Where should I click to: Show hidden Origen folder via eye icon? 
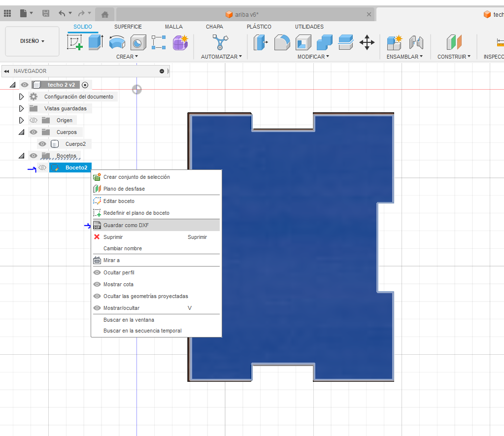[x=34, y=120]
